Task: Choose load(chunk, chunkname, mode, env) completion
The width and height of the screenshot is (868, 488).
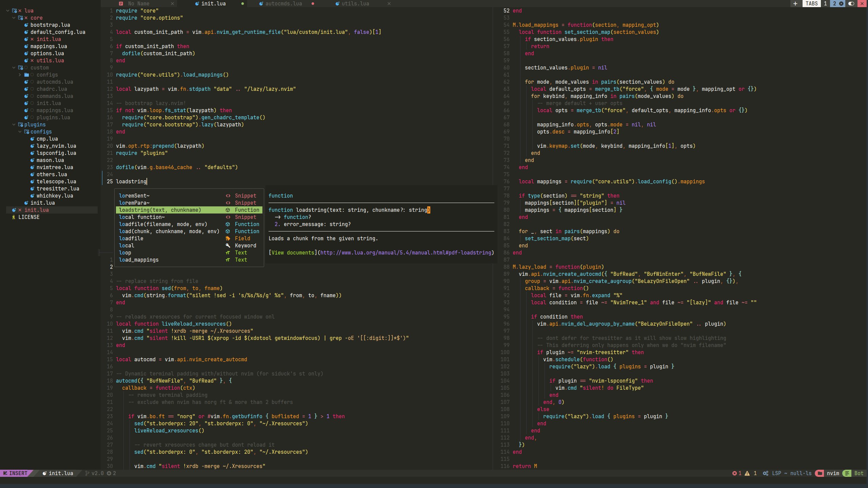Action: pyautogui.click(x=189, y=231)
